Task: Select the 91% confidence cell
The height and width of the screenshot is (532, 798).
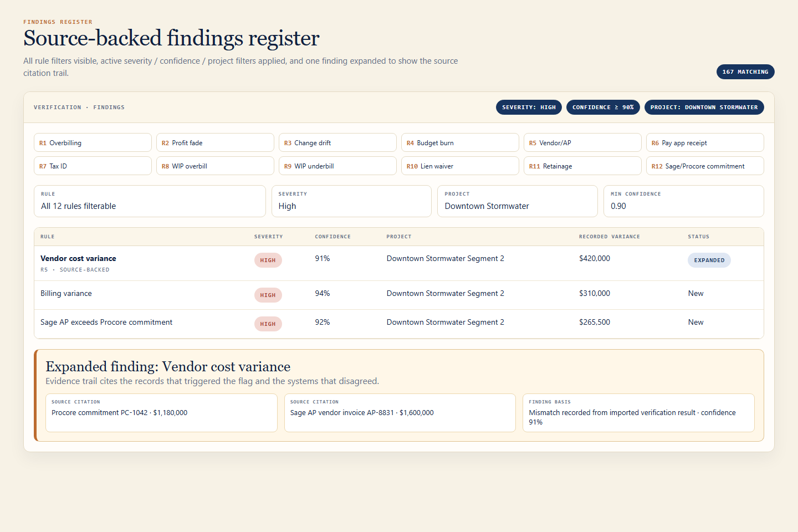Action: click(323, 258)
